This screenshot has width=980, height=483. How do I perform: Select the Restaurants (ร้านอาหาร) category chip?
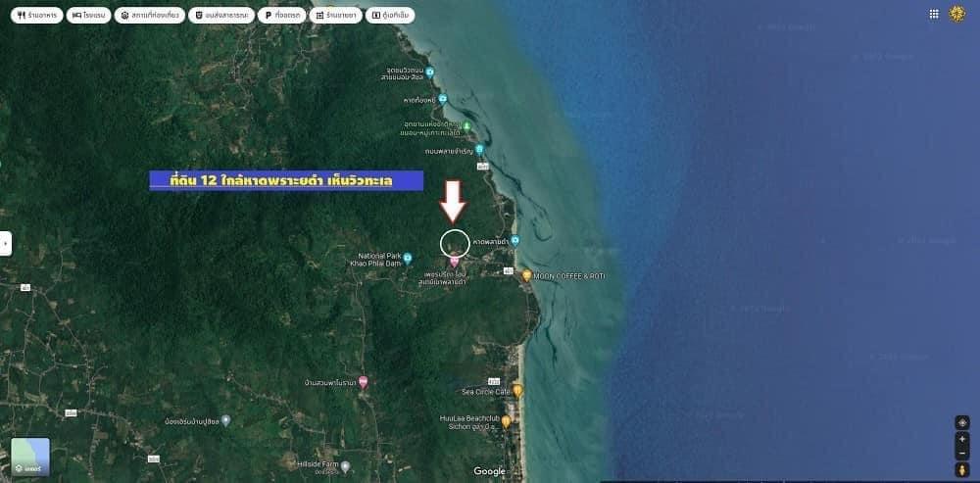(37, 15)
